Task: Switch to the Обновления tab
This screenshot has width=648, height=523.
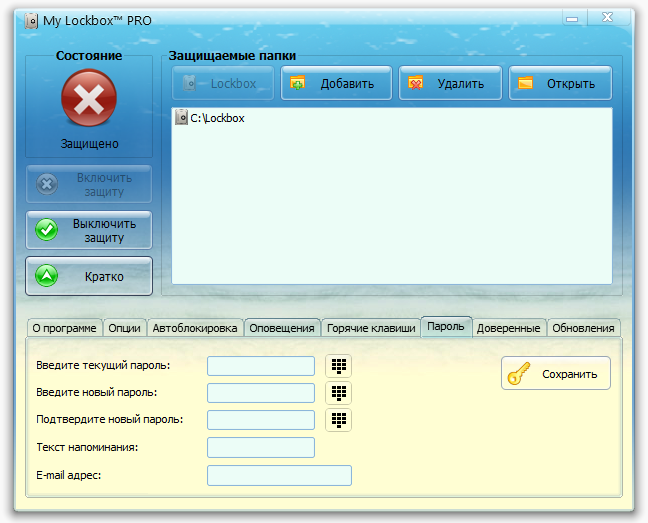Action: point(583,328)
